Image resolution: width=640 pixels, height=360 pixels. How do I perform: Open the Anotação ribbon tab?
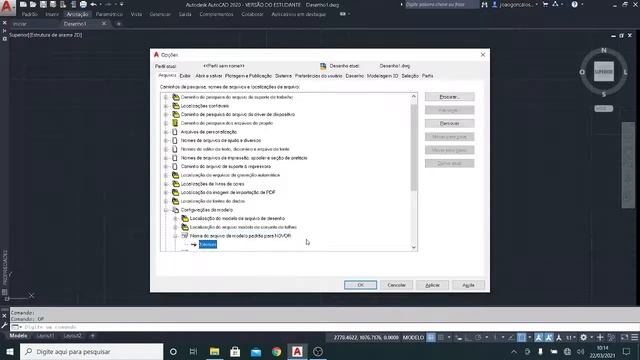[x=77, y=14]
